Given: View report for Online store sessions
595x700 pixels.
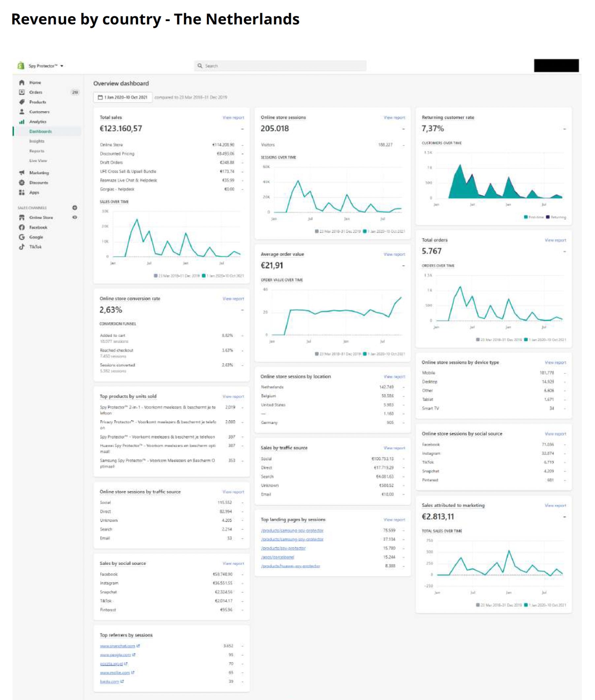Looking at the screenshot, I should 394,117.
